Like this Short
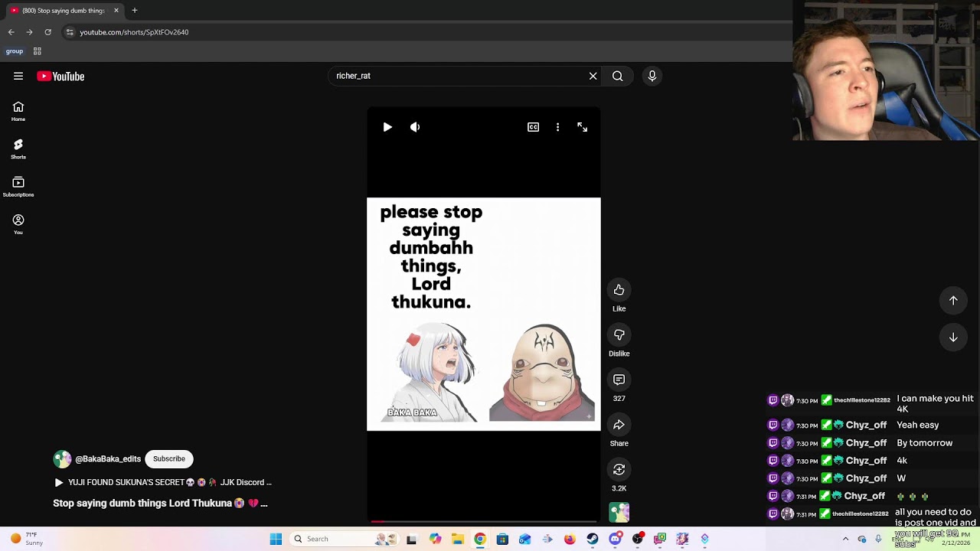The width and height of the screenshot is (980, 551). point(619,290)
